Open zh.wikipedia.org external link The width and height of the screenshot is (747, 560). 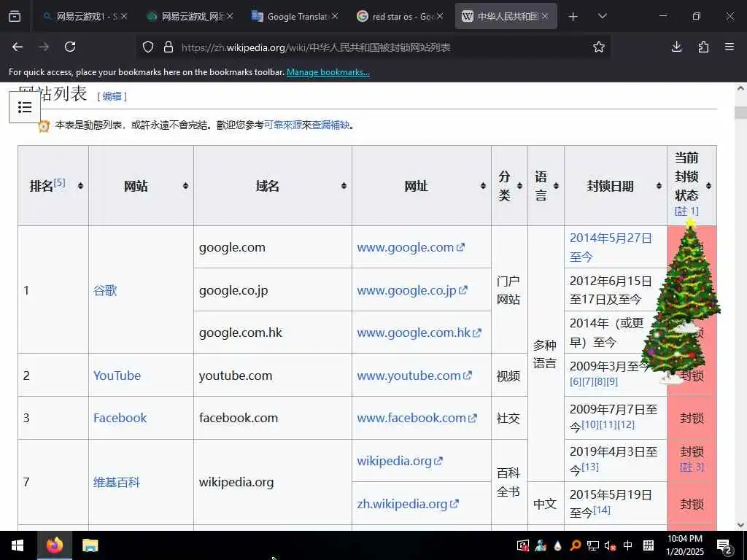coord(408,503)
